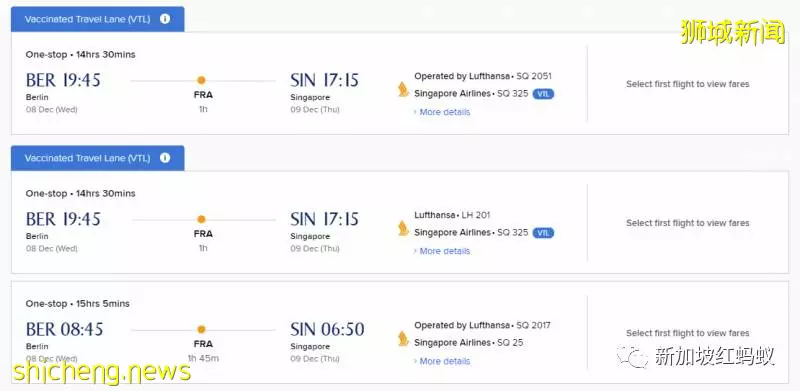Click Singapore Airlines logo in first flight card
Viewport: 800px width, 391px height.
pyautogui.click(x=403, y=89)
